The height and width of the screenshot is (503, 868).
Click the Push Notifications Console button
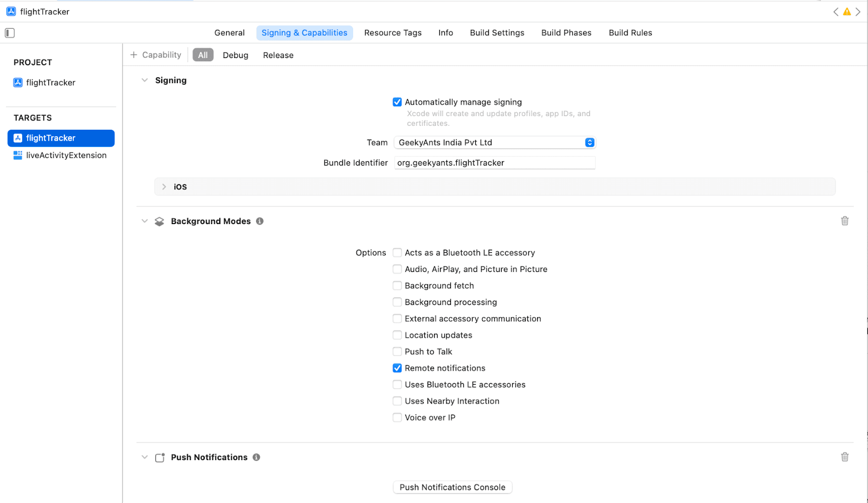coord(452,487)
